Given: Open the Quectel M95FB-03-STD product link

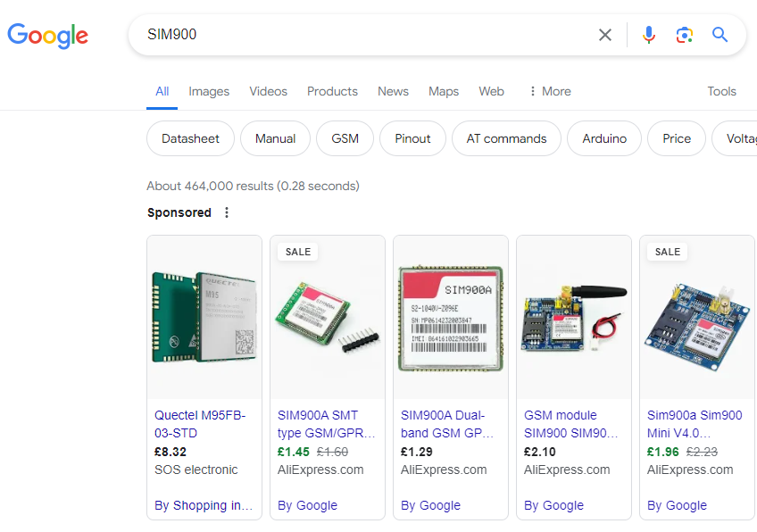Looking at the screenshot, I should pos(200,424).
